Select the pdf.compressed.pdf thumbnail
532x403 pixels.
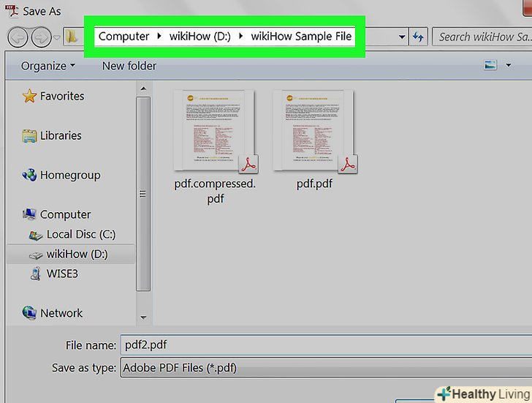click(215, 131)
